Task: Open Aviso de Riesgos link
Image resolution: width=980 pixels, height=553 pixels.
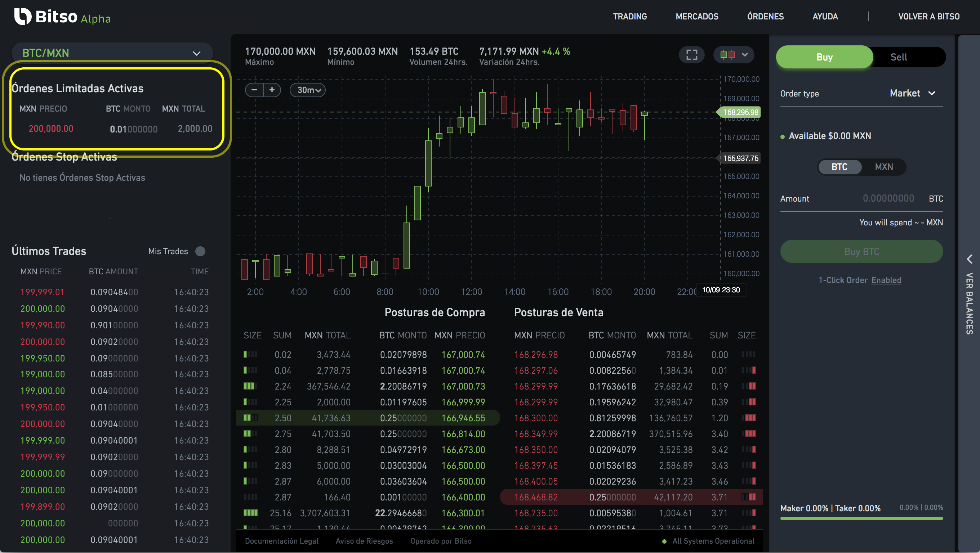Action: [364, 541]
